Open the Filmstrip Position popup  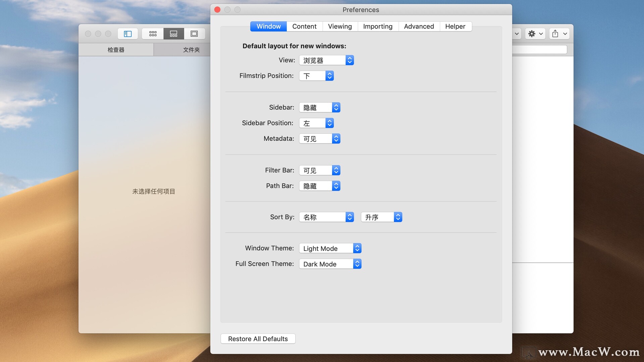point(316,76)
